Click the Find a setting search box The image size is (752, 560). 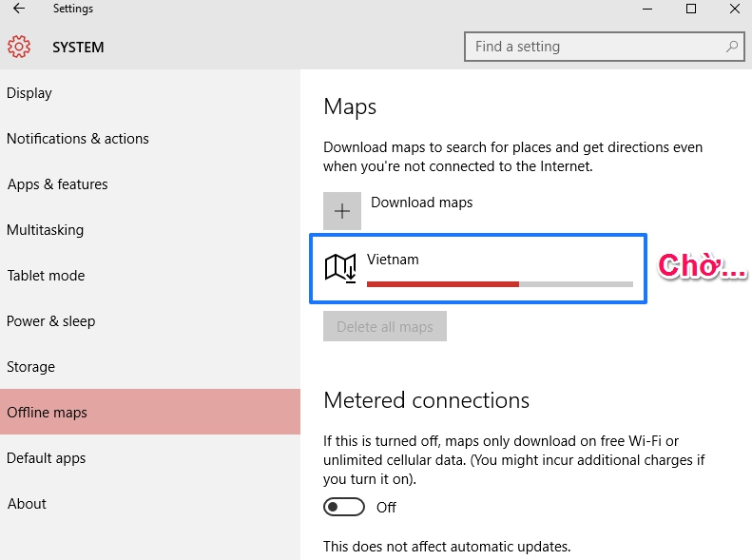(x=594, y=47)
